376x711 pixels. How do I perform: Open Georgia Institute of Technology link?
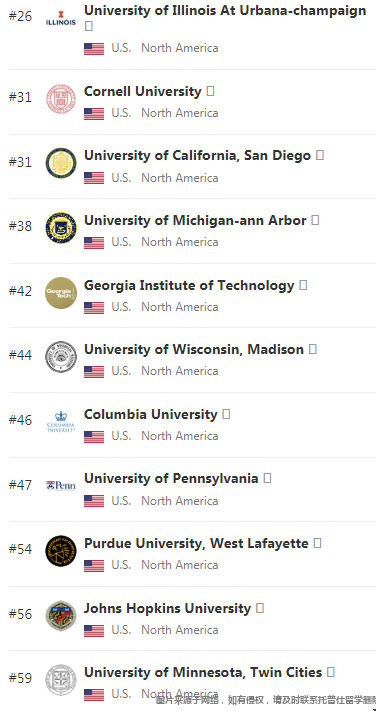[189, 285]
